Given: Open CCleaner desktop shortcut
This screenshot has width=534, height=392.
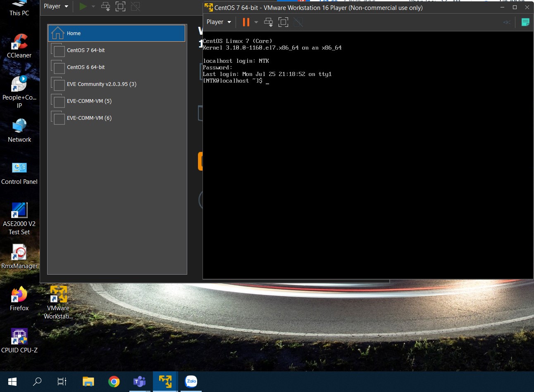Looking at the screenshot, I should tap(19, 46).
